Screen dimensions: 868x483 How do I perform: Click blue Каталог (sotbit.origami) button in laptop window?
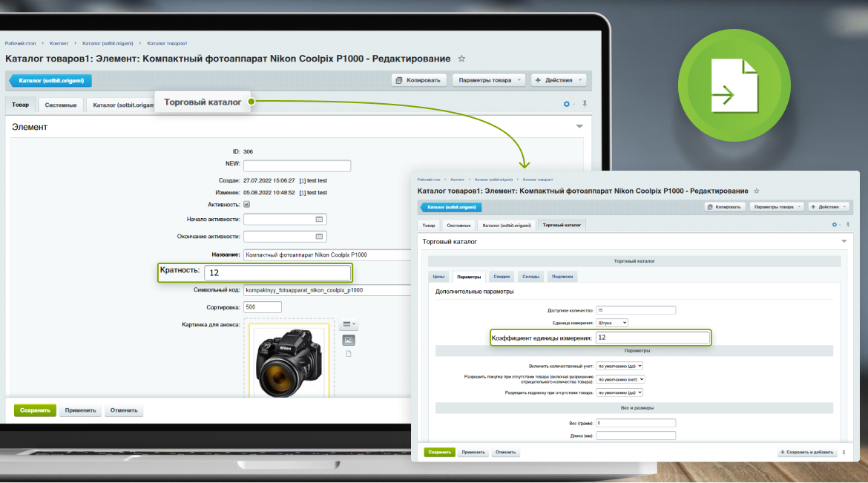coord(51,81)
